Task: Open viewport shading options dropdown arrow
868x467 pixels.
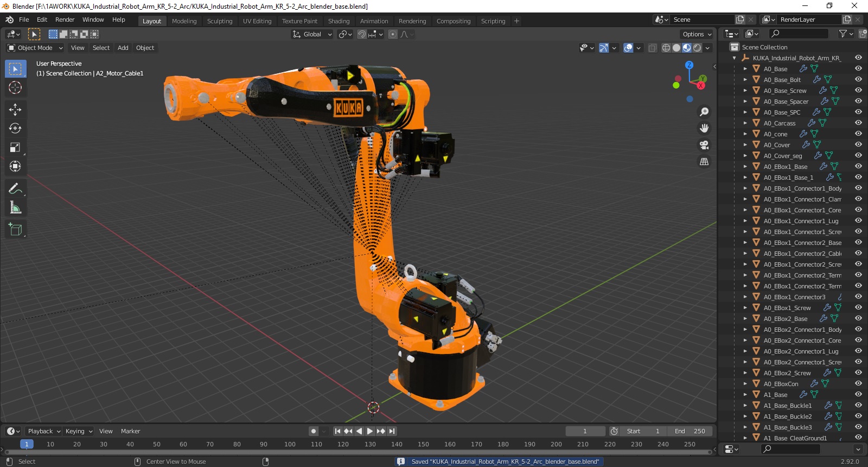Action: pos(707,48)
